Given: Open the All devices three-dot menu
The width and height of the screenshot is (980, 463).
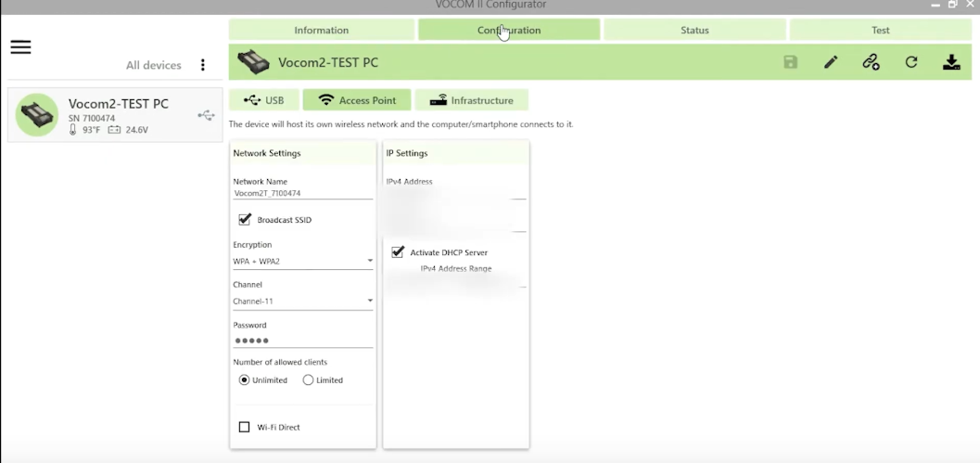Looking at the screenshot, I should (x=202, y=65).
